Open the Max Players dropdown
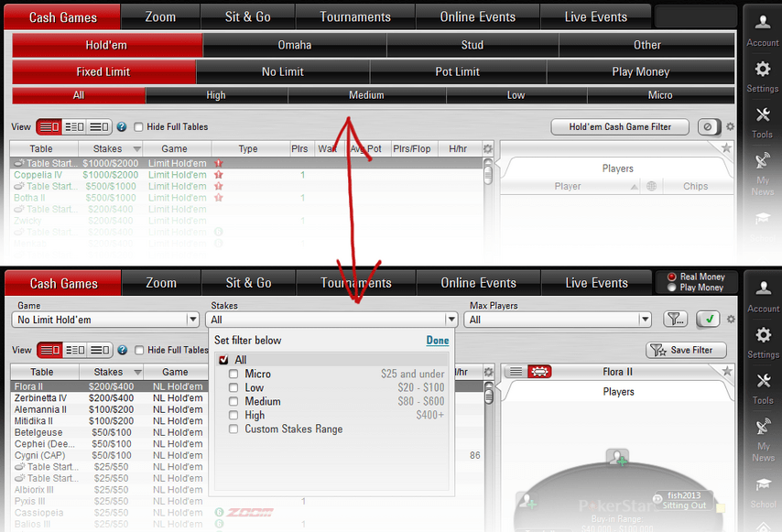This screenshot has width=782, height=532. (558, 320)
